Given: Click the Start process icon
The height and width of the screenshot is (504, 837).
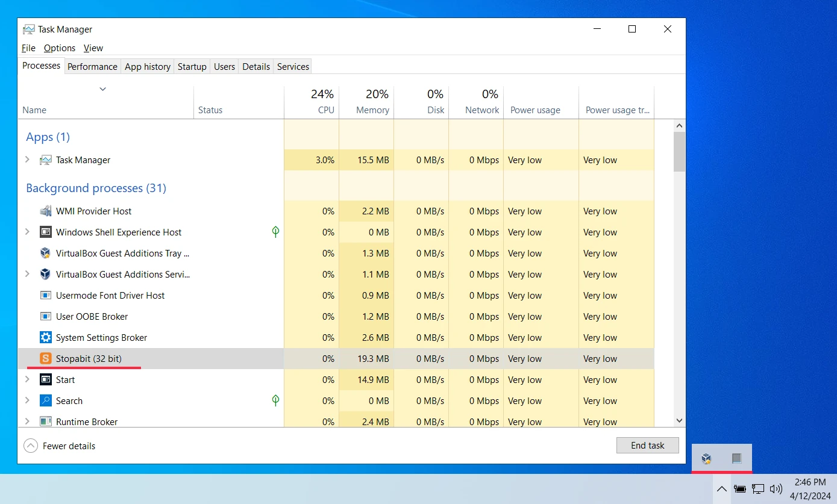Looking at the screenshot, I should (x=45, y=380).
